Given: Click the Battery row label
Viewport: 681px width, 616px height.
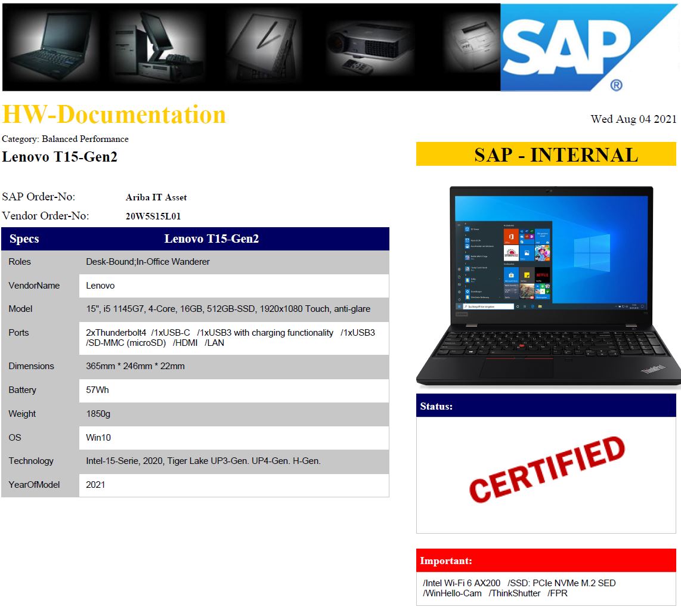Looking at the screenshot, I should coord(22,390).
